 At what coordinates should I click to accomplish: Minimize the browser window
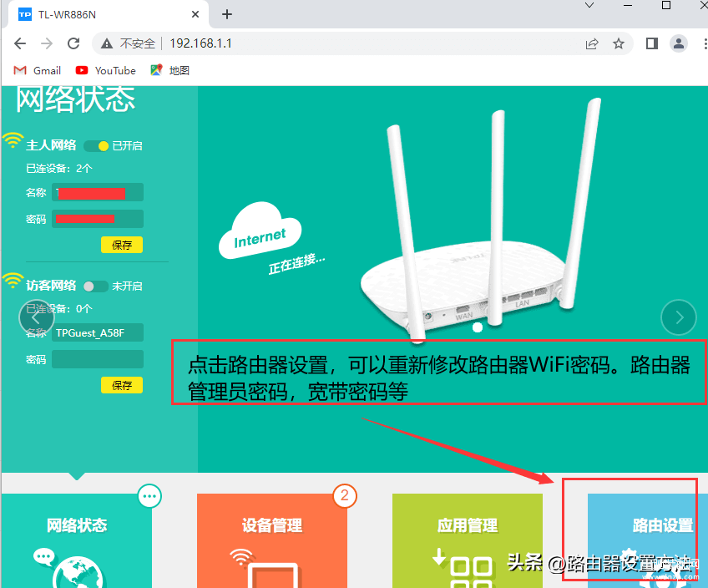628,5
